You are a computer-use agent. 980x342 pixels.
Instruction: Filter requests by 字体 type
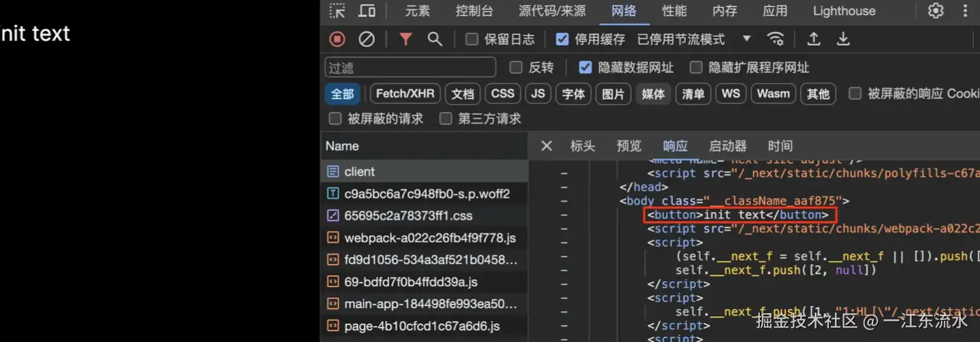coord(573,94)
